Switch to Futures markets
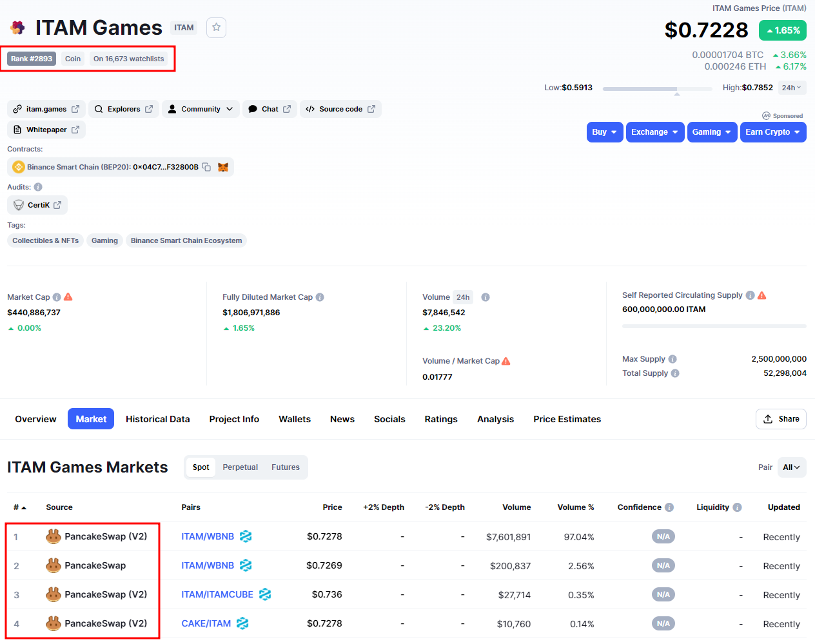 coord(286,467)
